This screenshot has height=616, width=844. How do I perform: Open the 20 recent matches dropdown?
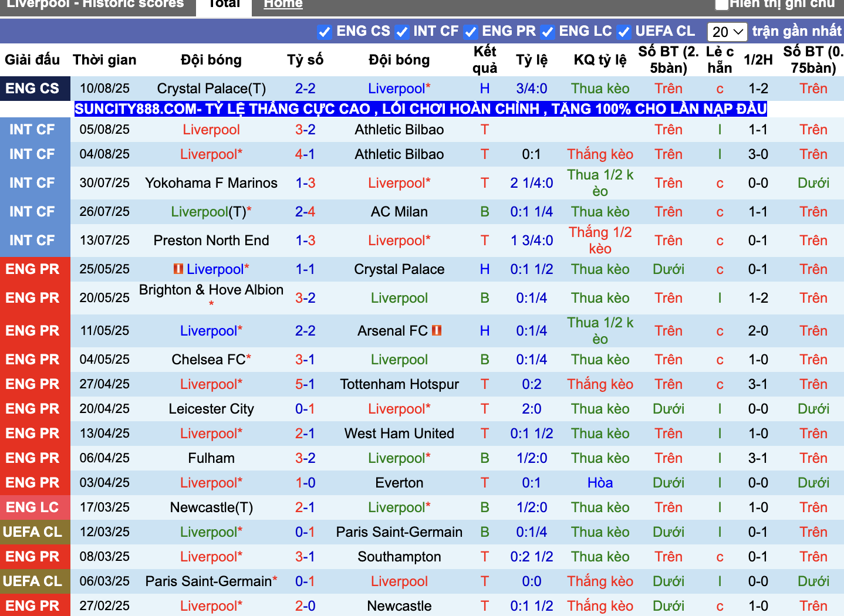[x=727, y=32]
